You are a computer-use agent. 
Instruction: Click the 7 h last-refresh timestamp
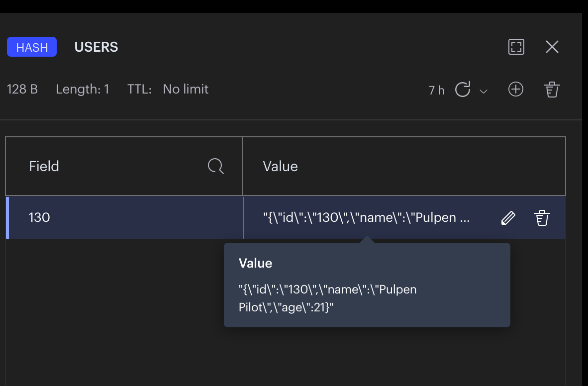(436, 90)
